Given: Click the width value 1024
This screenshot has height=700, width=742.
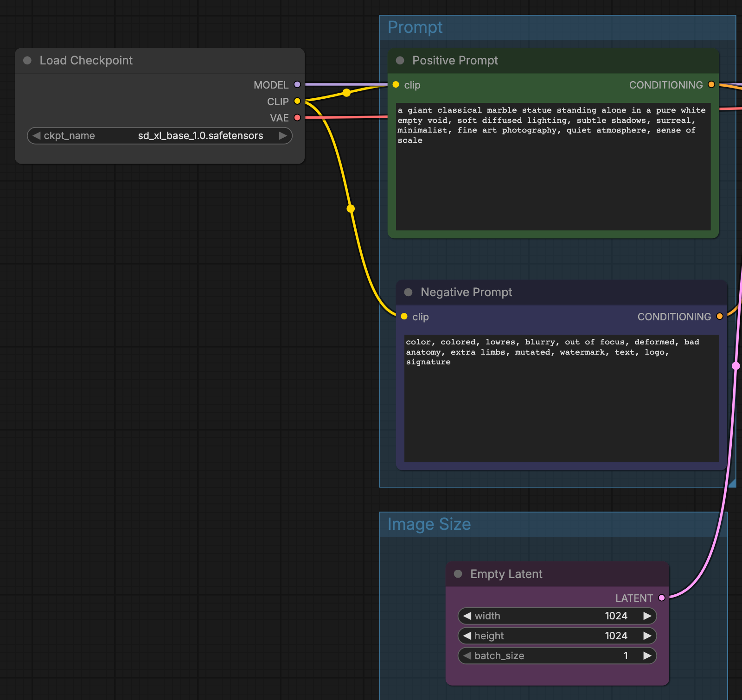Looking at the screenshot, I should click(x=616, y=616).
